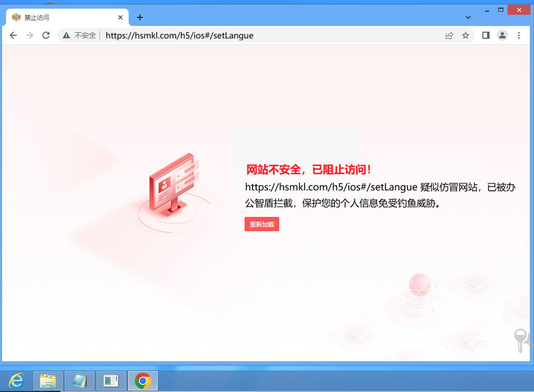Open Chrome's three-dot menu
This screenshot has width=534, height=392.
pos(519,35)
